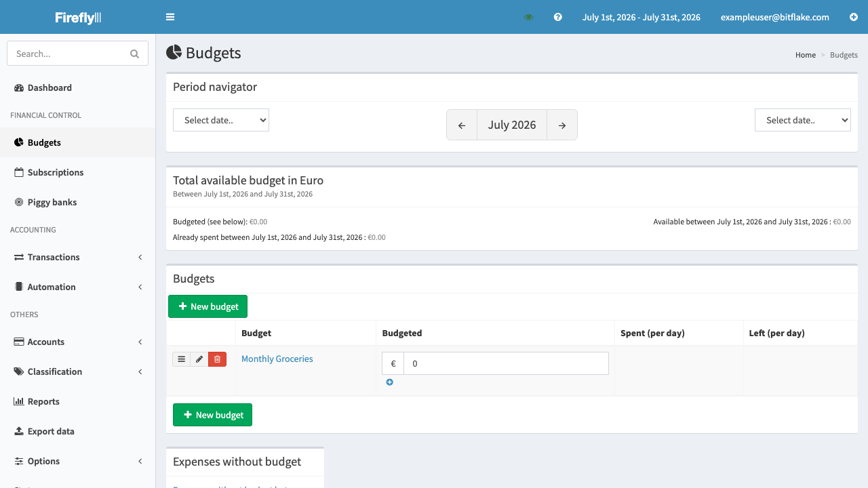Go to Budgets in the sidebar

[78, 142]
